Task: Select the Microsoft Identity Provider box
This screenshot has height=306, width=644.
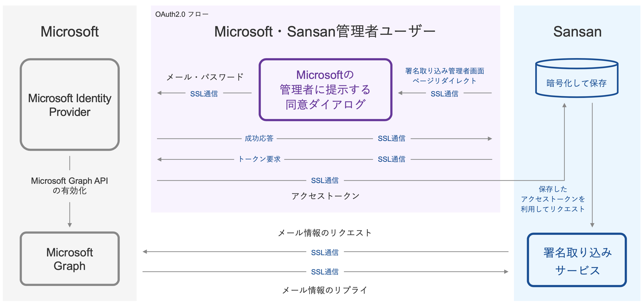Action: pyautogui.click(x=70, y=105)
